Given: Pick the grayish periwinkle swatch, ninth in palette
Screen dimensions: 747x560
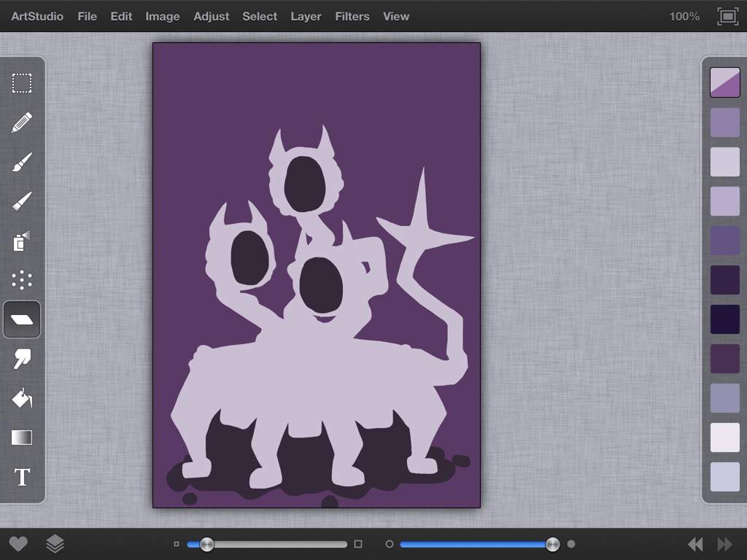Looking at the screenshot, I should coord(724,398).
